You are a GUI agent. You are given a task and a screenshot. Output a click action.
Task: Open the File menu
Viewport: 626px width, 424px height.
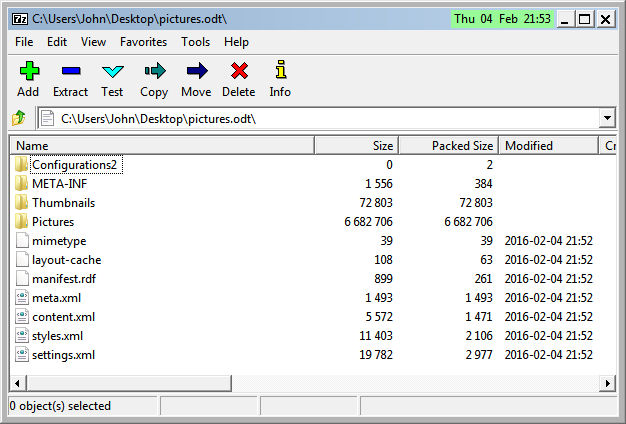click(x=24, y=42)
